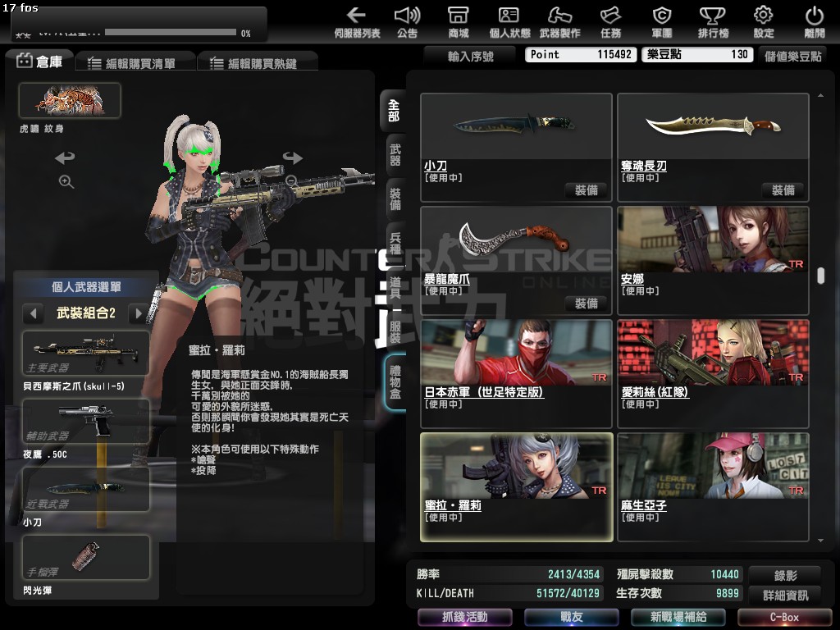Click the 樂豆點 balance field
The width and height of the screenshot is (840, 630).
(697, 55)
